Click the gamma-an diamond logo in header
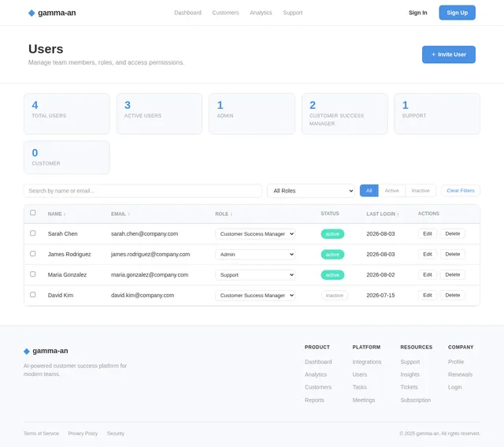This screenshot has height=447, width=504. click(x=31, y=13)
